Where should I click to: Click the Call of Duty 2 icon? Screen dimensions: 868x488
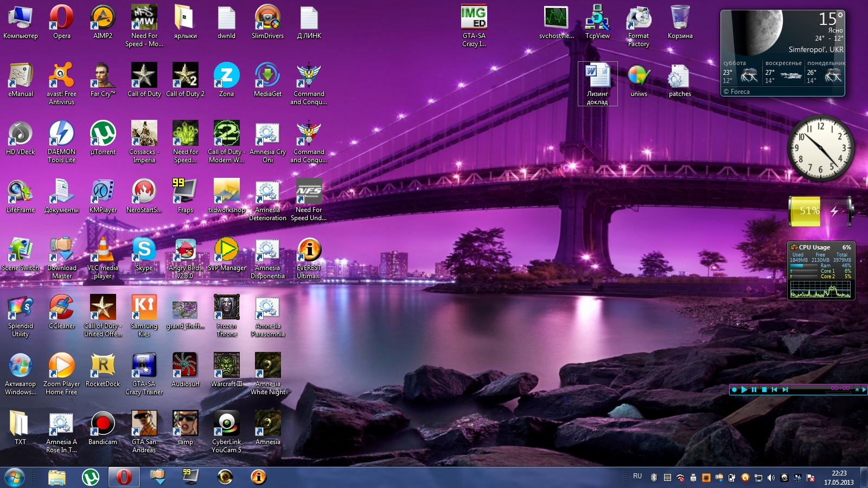(185, 80)
